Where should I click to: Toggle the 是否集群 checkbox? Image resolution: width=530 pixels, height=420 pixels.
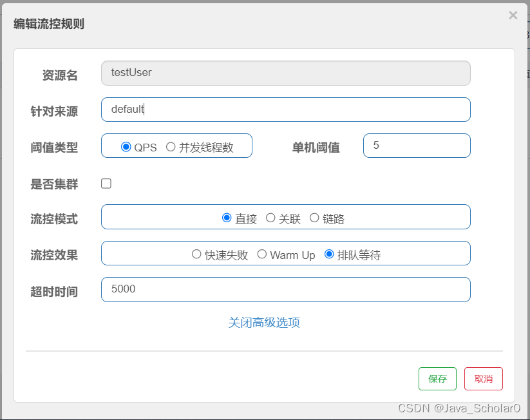point(106,184)
